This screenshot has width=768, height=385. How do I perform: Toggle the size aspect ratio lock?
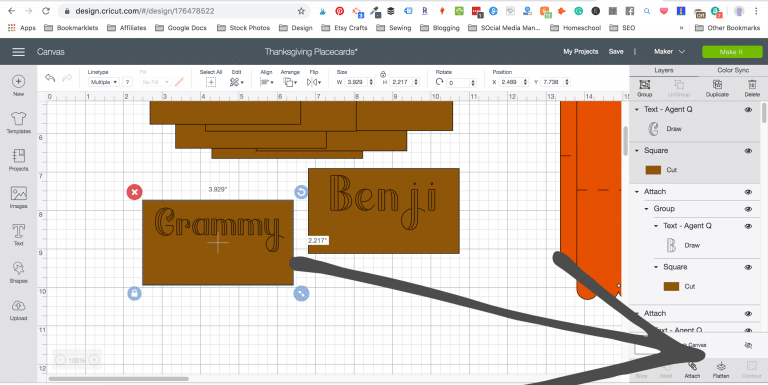click(383, 74)
